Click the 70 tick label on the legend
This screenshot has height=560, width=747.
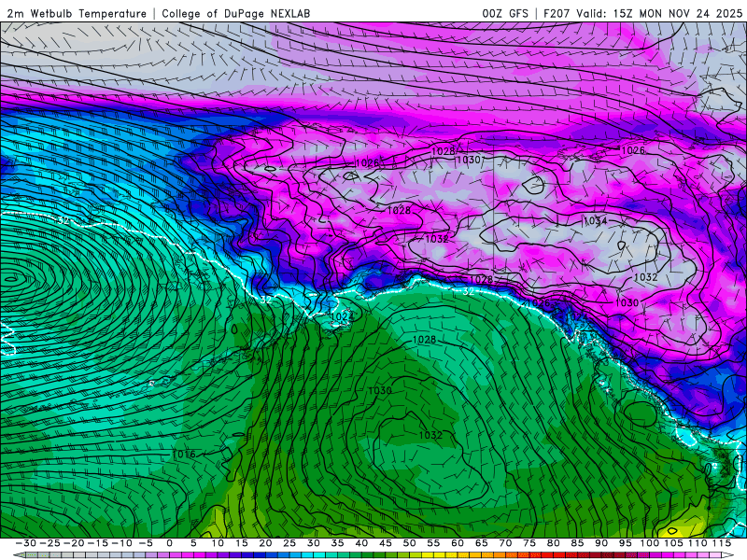pos(505,543)
